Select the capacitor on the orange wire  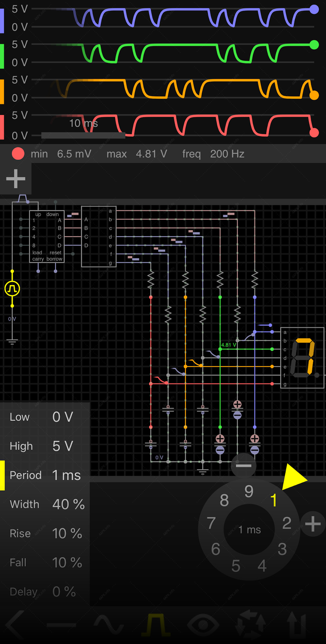coord(185,444)
